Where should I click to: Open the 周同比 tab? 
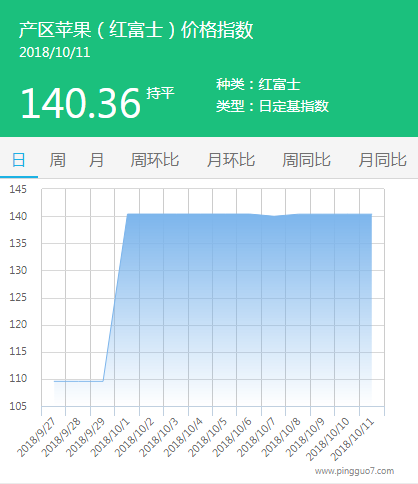pyautogui.click(x=307, y=160)
